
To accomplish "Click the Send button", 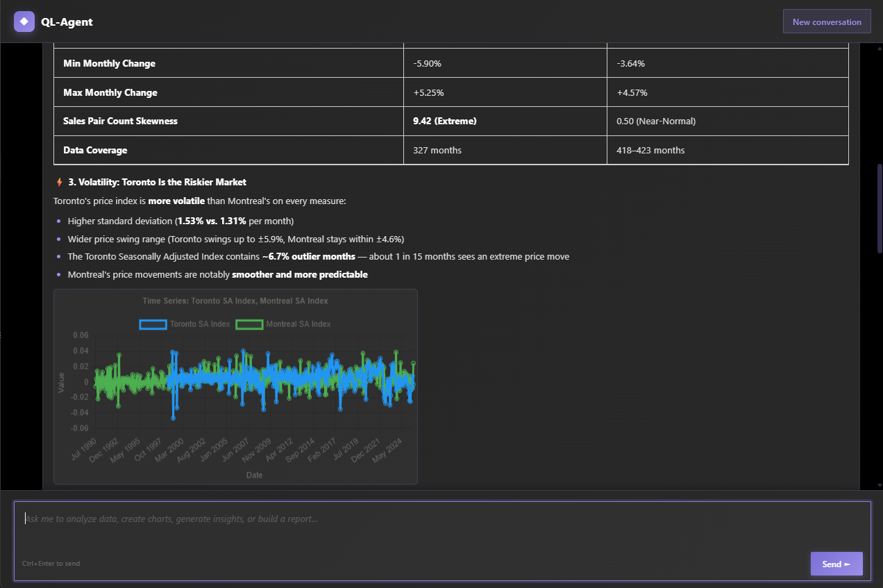I will pyautogui.click(x=836, y=564).
